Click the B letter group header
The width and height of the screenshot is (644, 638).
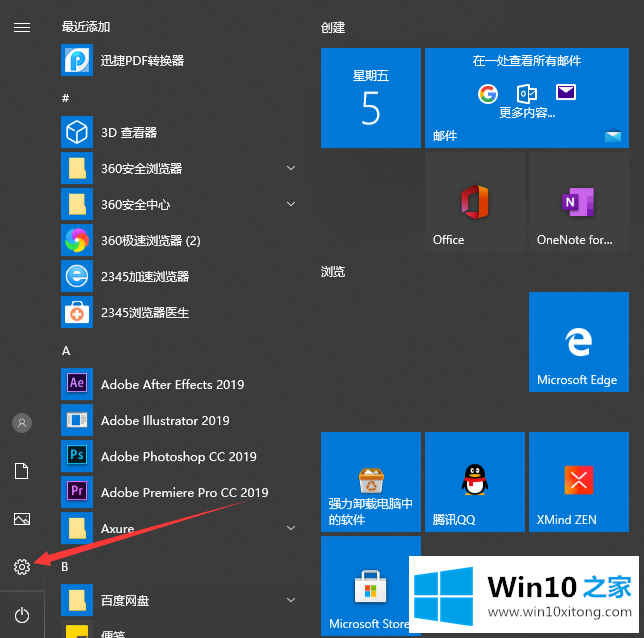click(x=65, y=567)
